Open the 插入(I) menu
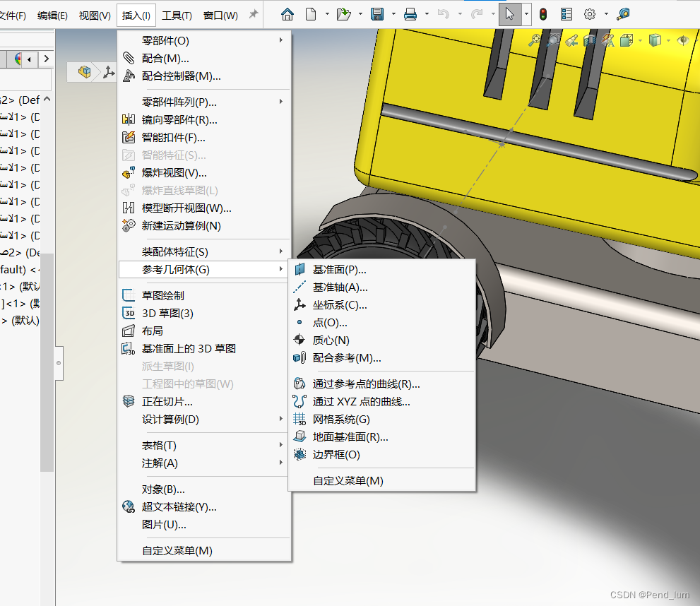This screenshot has width=700, height=606. 136,14
